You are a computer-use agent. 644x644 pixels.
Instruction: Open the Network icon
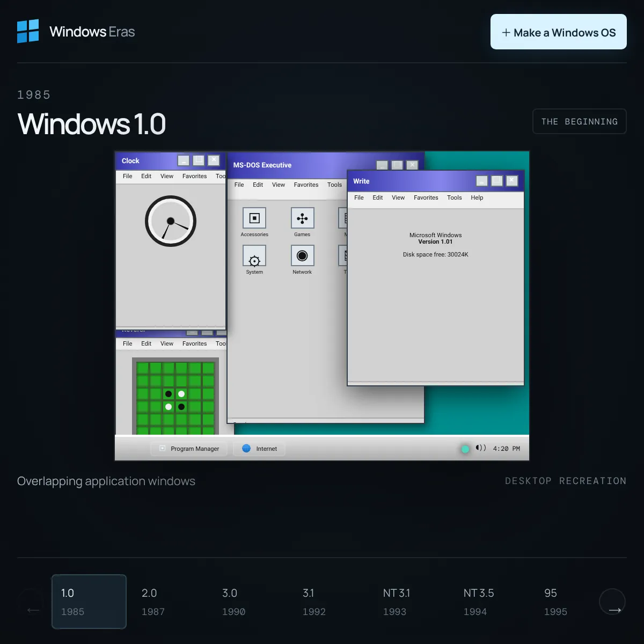tap(302, 256)
